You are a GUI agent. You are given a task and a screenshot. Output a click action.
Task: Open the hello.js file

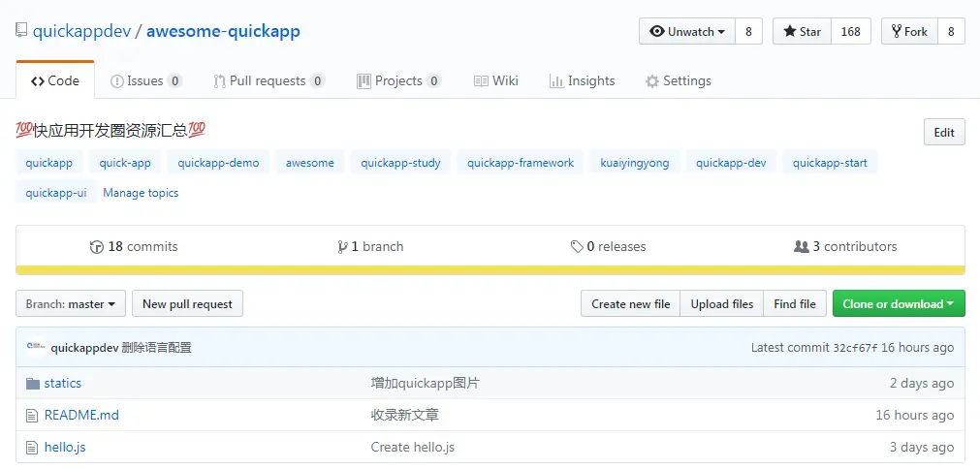[65, 447]
